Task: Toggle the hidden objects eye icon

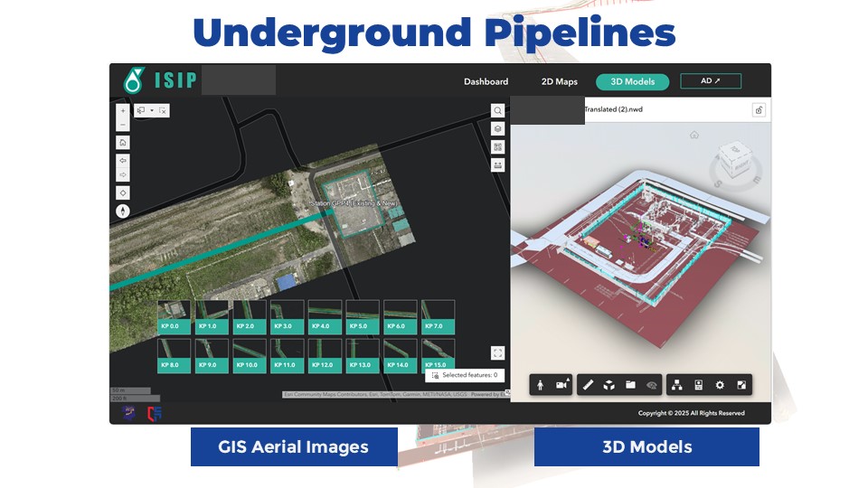Action: tap(653, 385)
